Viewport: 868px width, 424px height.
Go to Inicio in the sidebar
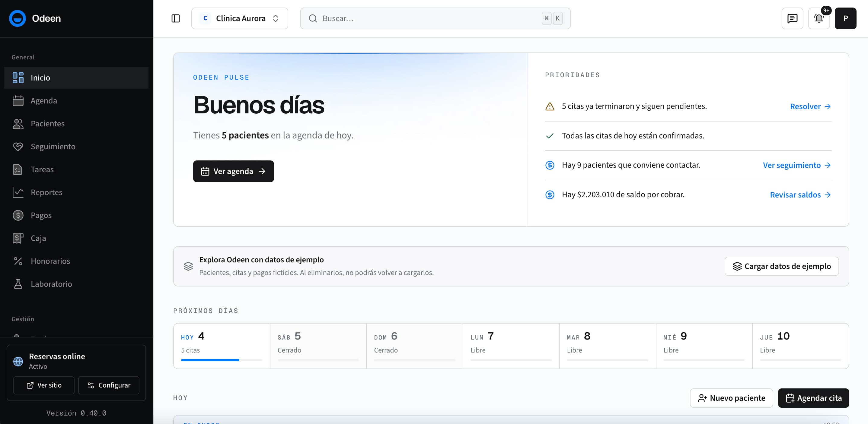(x=76, y=78)
